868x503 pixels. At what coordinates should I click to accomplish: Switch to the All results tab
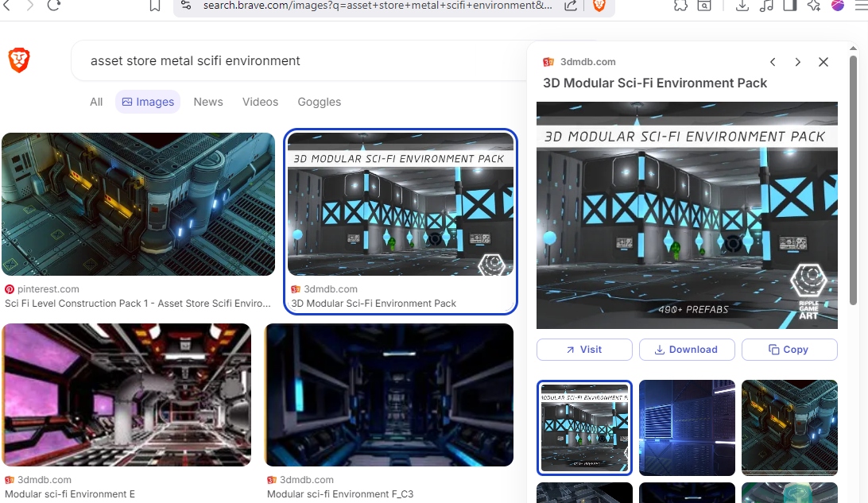coord(96,102)
